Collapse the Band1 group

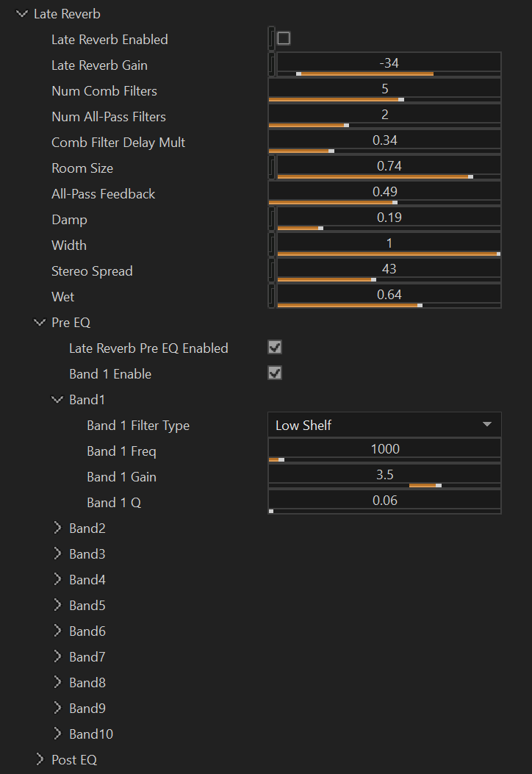click(x=58, y=399)
